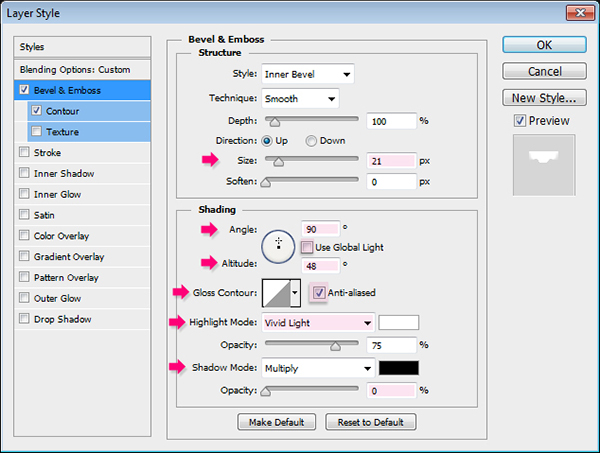Click the Depth value field 100

[391, 121]
